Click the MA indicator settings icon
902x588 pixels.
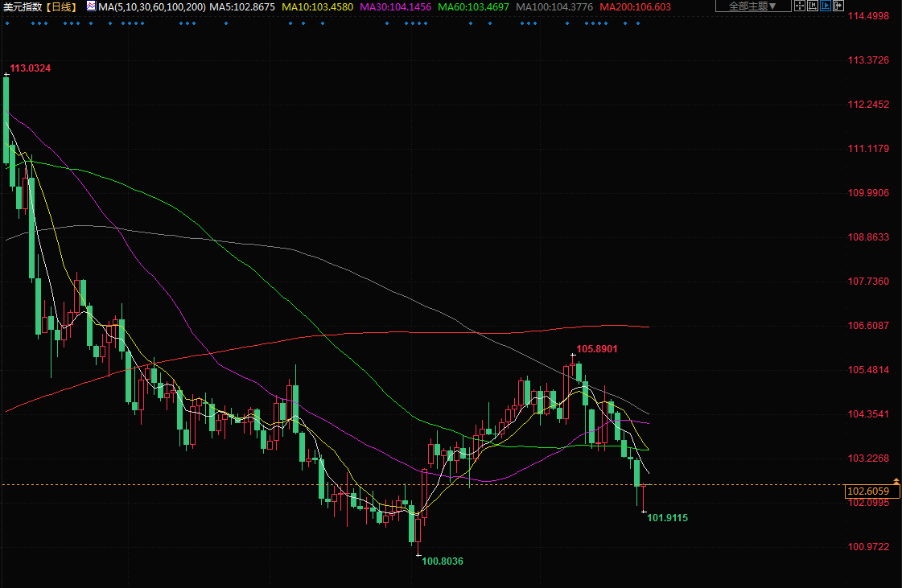[91, 6]
